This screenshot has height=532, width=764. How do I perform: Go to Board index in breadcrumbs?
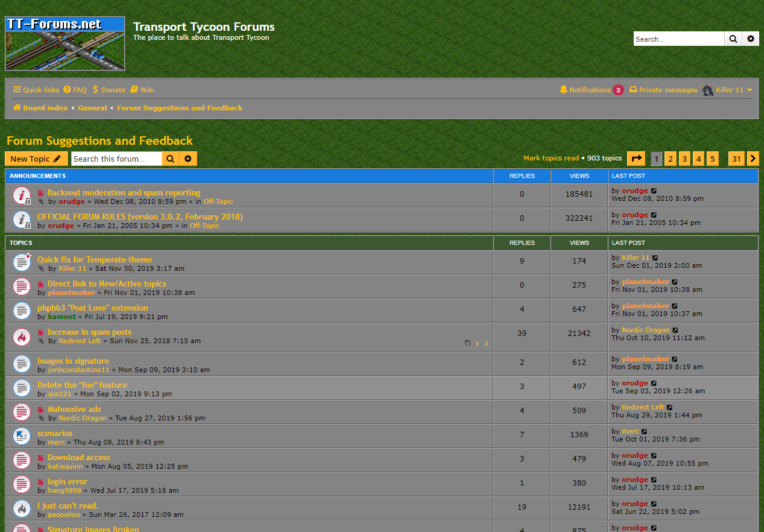40,108
